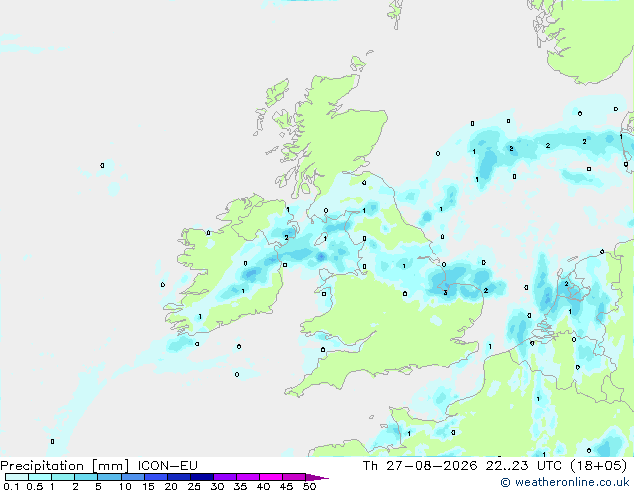Pick the 35 to 40 mm magenta swatch
Screen dimensions: 634x490
[x=248, y=477]
